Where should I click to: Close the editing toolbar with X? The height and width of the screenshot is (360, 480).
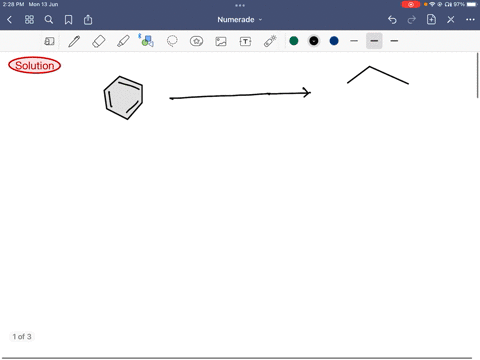pos(451,20)
